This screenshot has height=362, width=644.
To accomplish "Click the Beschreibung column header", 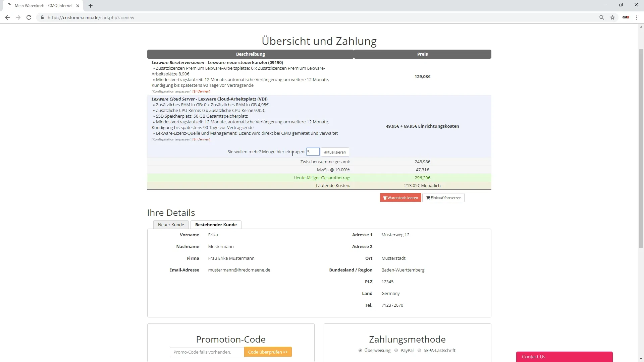I will [250, 54].
